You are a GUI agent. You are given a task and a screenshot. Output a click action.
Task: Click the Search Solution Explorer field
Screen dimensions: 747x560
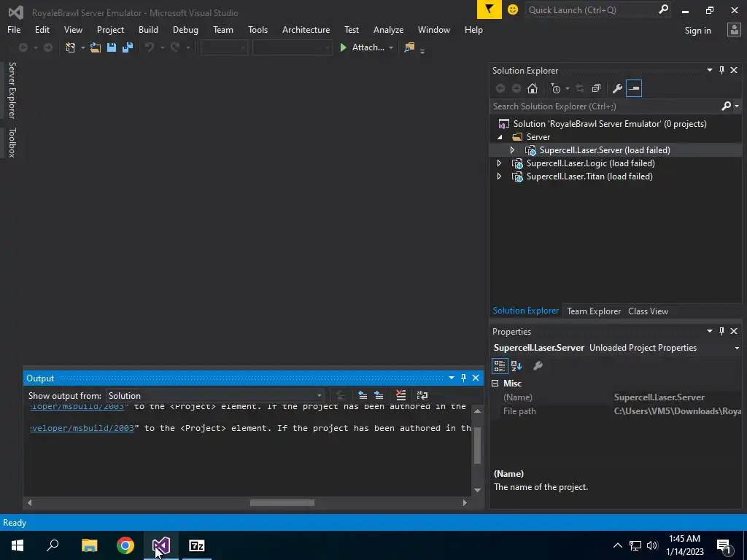(605, 106)
